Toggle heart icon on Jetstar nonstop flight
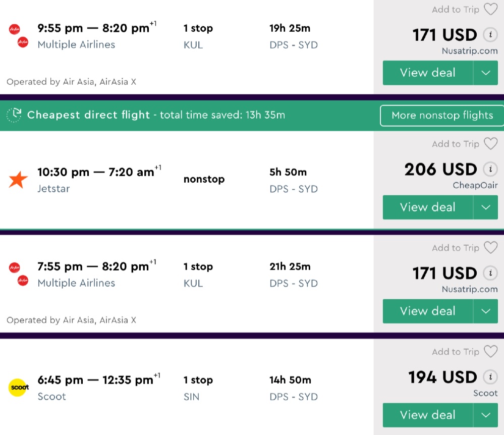This screenshot has height=435, width=504. [490, 144]
